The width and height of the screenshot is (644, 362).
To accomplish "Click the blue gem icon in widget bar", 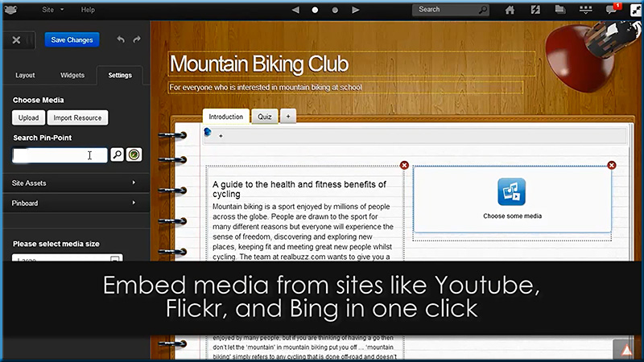I will coord(208,132).
